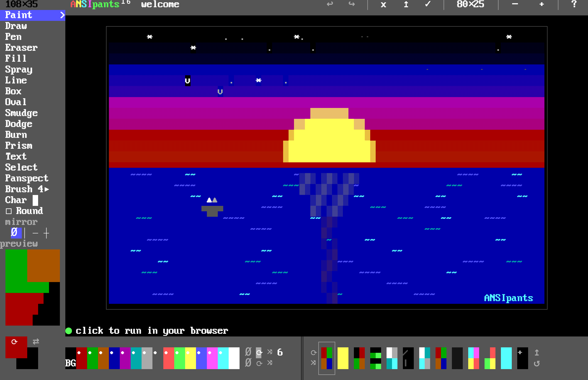Open the 80×25 canvas size selector

click(x=470, y=4)
